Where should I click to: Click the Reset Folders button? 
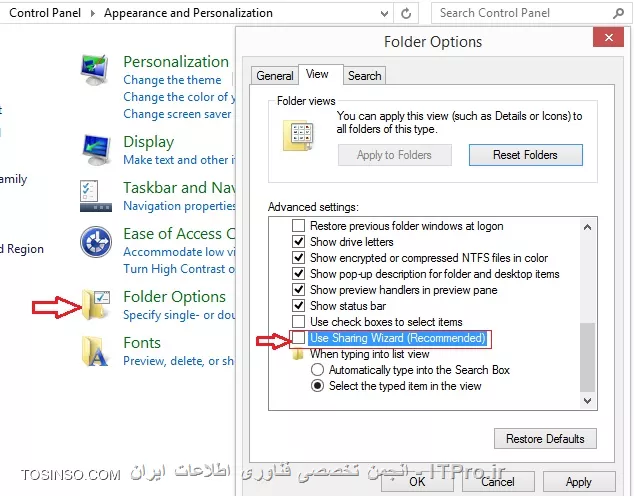[x=525, y=155]
